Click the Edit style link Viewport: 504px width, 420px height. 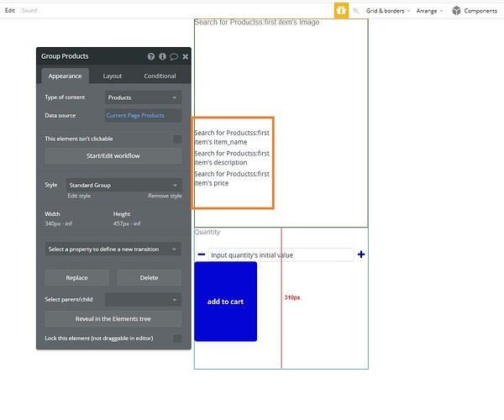point(79,196)
